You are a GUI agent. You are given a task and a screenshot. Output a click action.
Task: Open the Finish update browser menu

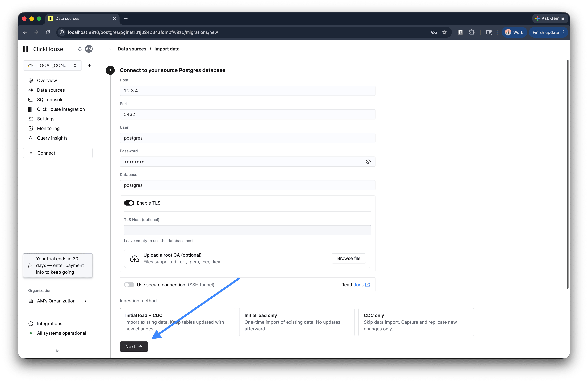549,32
